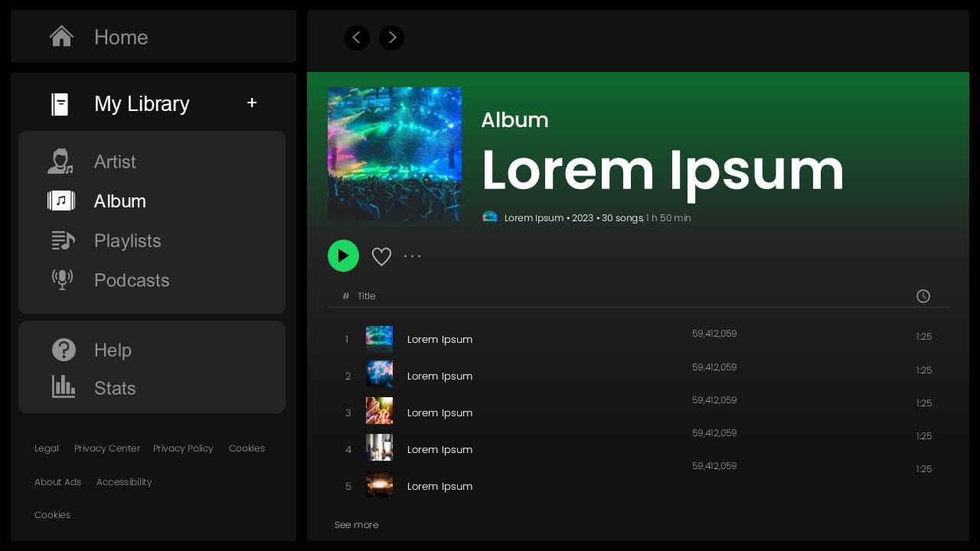
Task: Toggle the heart to like the album
Action: 381,256
